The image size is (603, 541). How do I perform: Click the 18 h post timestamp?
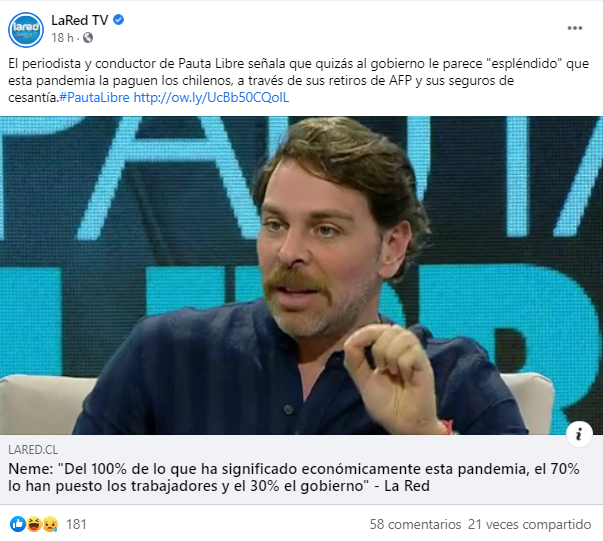pyautogui.click(x=62, y=38)
